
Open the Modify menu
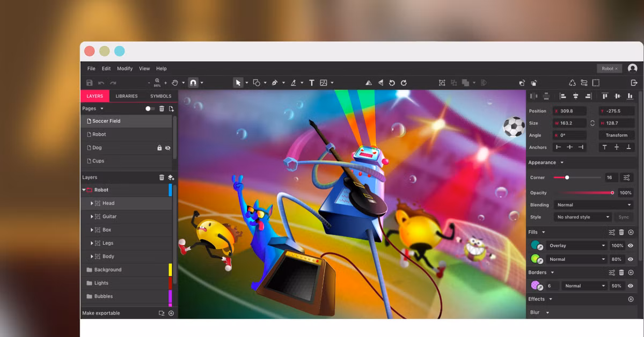[125, 68]
